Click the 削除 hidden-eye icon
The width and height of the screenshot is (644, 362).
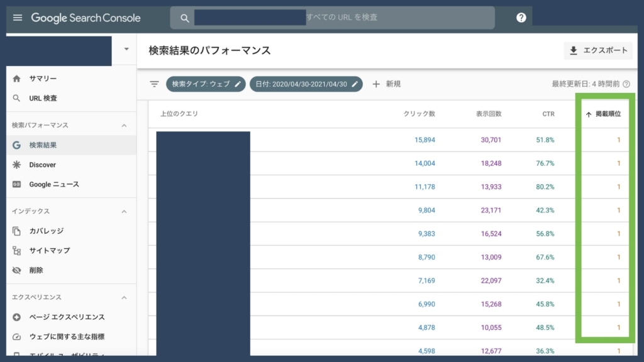coord(16,270)
